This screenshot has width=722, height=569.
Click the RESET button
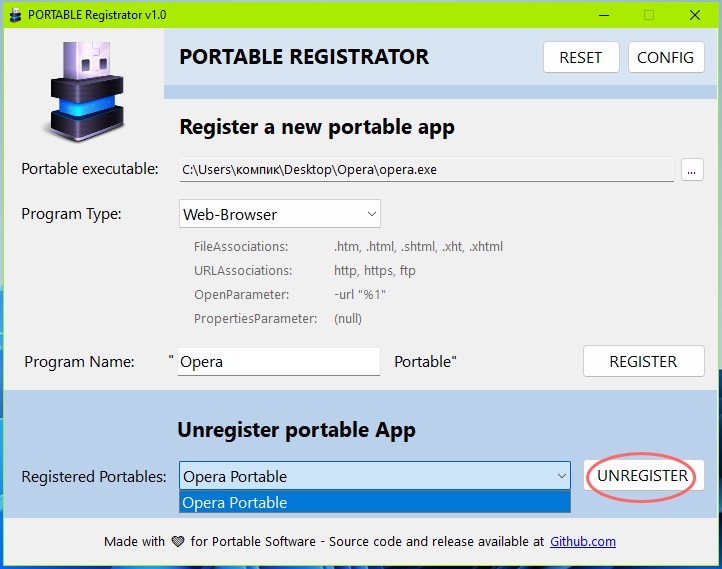(x=581, y=58)
